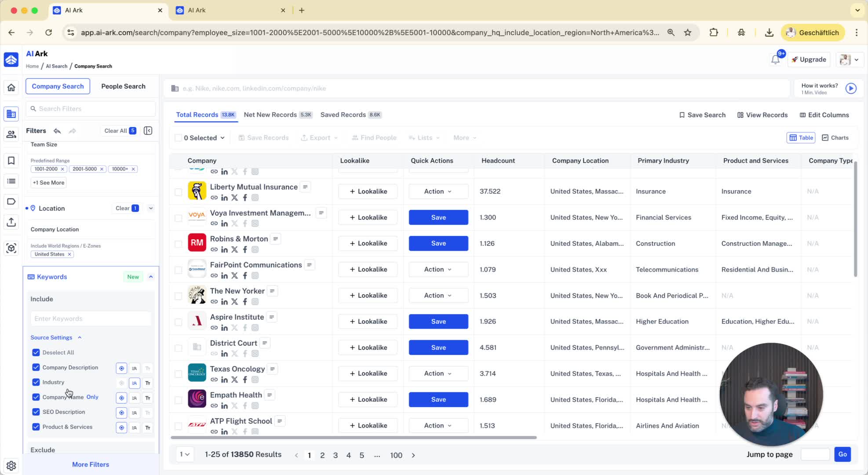Open the Action dropdown for The New Yorker
Screen dimensions: 868x475
click(438, 296)
